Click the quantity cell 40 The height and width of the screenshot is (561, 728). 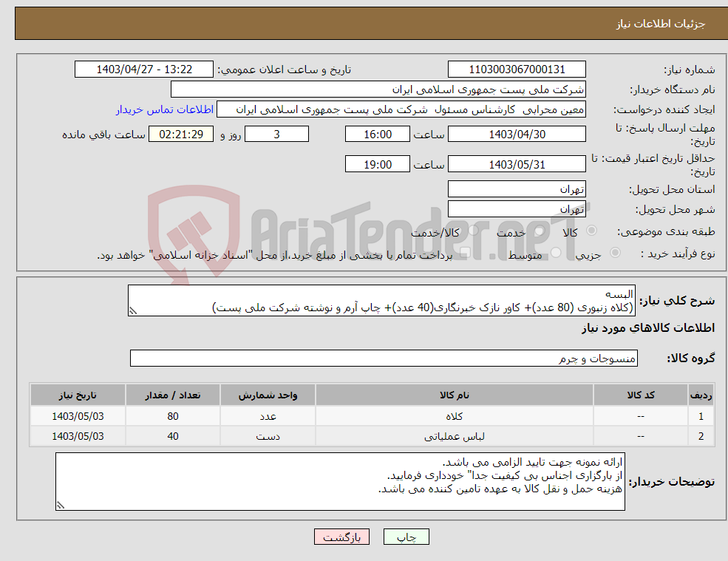[x=173, y=436]
